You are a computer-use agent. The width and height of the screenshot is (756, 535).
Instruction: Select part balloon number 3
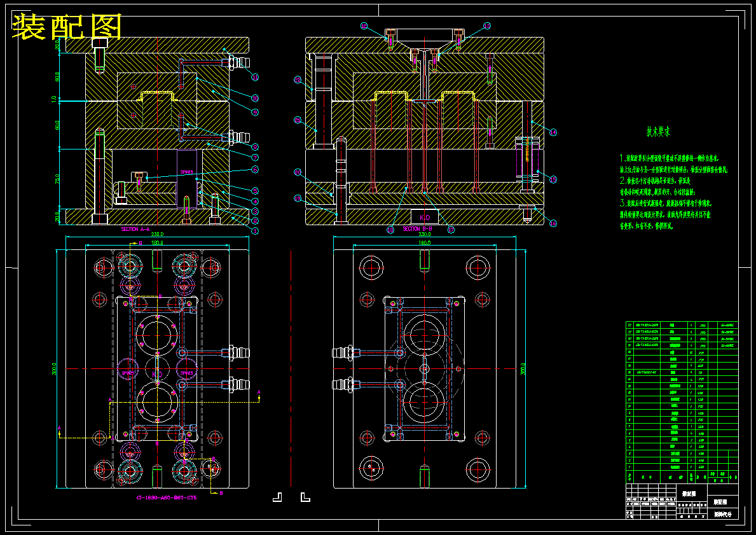tap(255, 211)
